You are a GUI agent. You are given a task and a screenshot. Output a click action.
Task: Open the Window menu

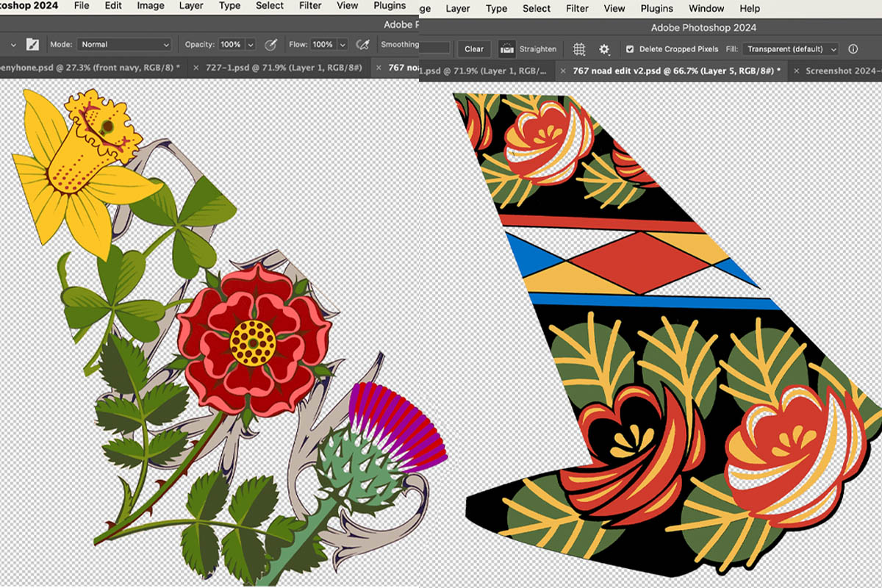tap(706, 9)
